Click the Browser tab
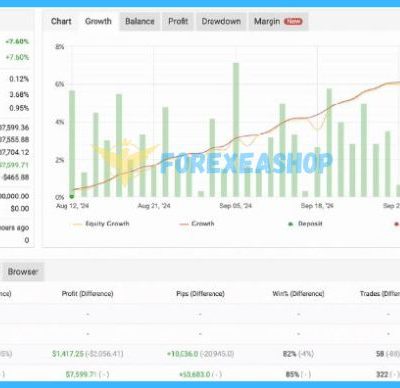 pyautogui.click(x=23, y=272)
